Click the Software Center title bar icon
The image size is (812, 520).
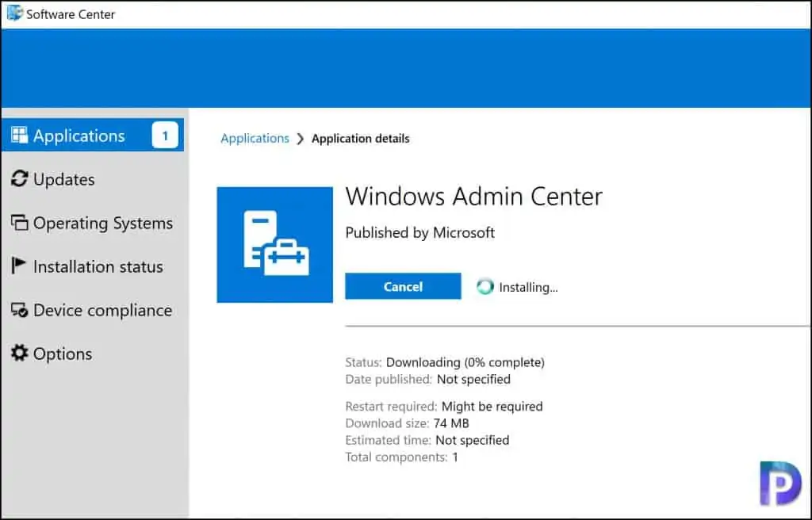pyautogui.click(x=14, y=13)
